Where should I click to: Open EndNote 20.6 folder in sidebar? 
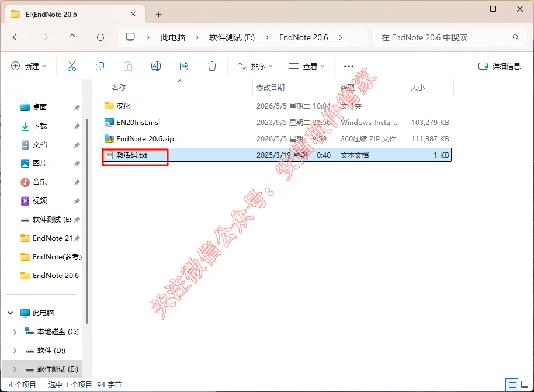(x=50, y=276)
